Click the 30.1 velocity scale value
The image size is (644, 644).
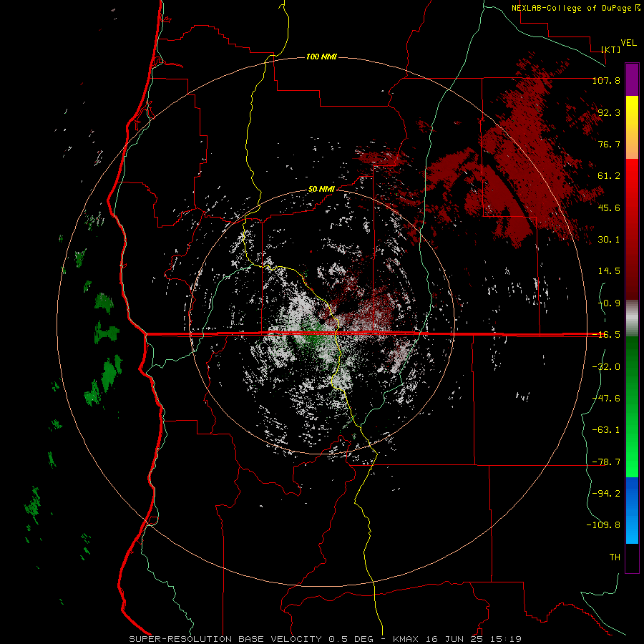[x=609, y=240]
